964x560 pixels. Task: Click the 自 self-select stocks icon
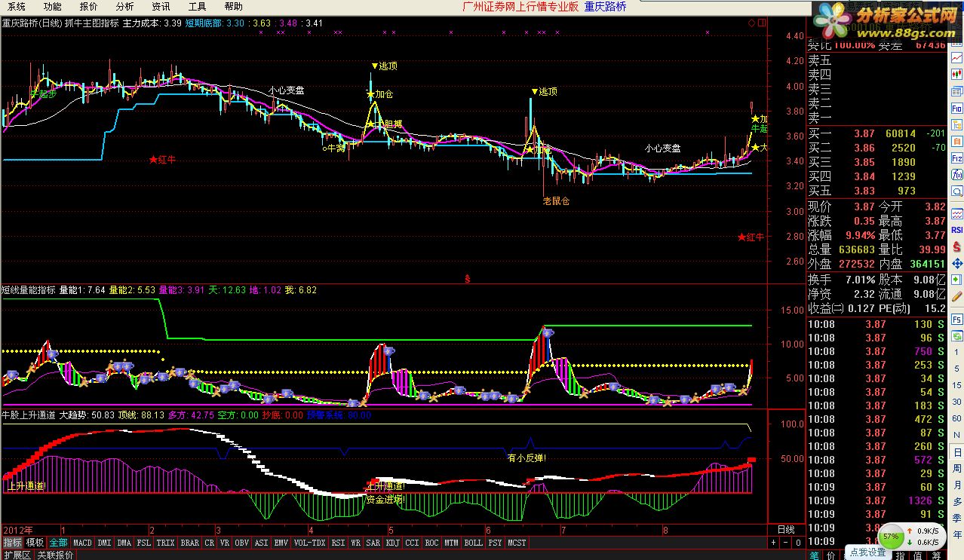956,142
